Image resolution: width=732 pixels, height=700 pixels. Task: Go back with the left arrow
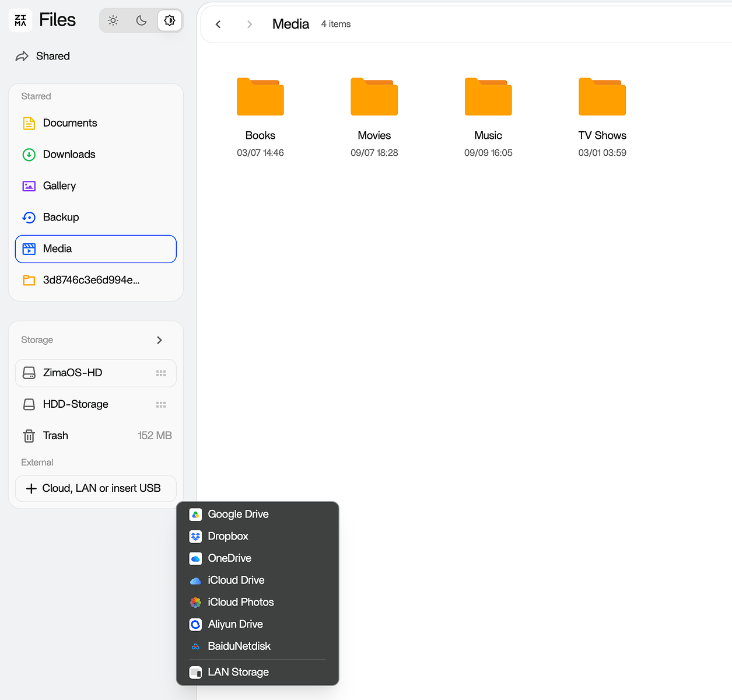pos(218,24)
